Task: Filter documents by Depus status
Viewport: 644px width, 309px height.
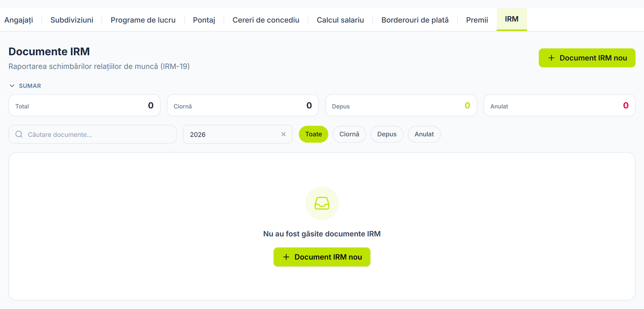Action: click(387, 134)
